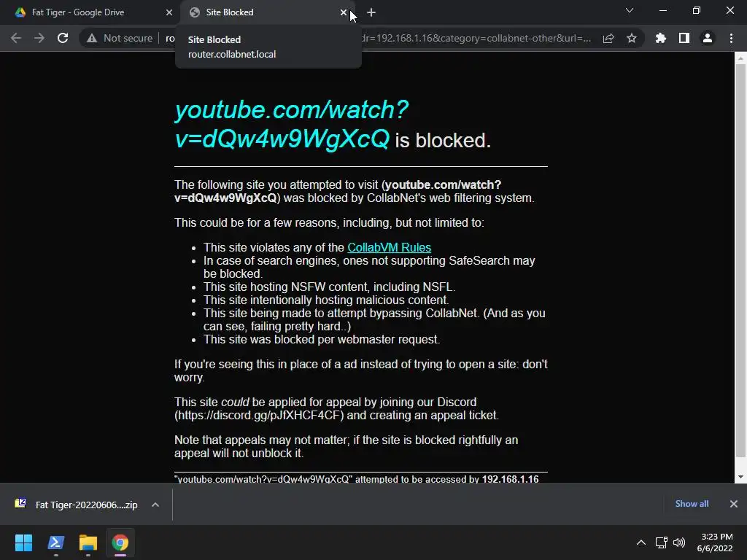Go forward to next page
This screenshot has width=747, height=560.
[x=39, y=38]
